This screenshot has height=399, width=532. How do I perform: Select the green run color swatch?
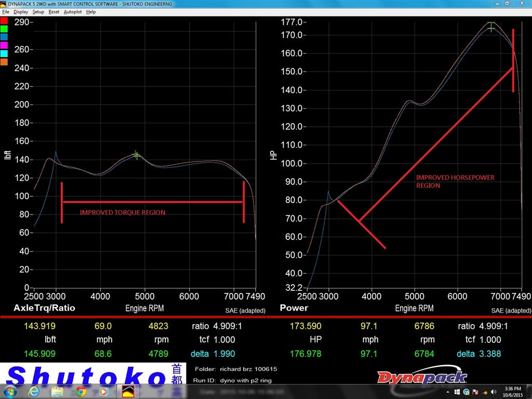4,29
